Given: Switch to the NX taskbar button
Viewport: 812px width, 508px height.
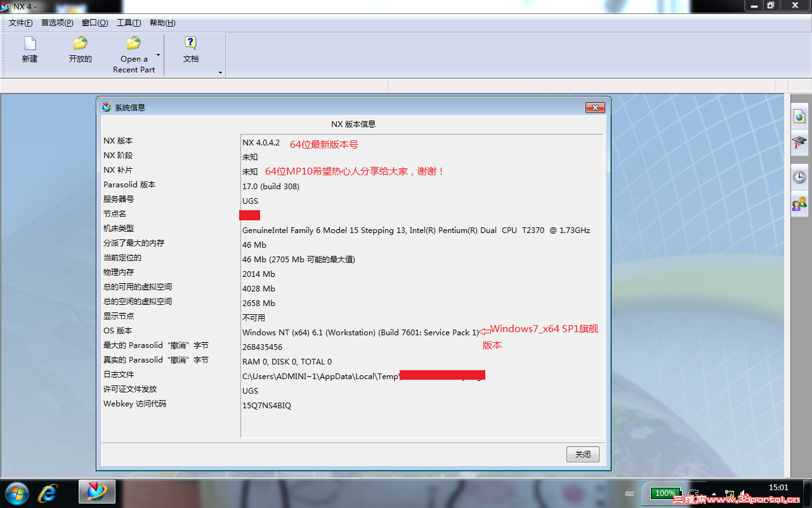Looking at the screenshot, I should pyautogui.click(x=96, y=492).
